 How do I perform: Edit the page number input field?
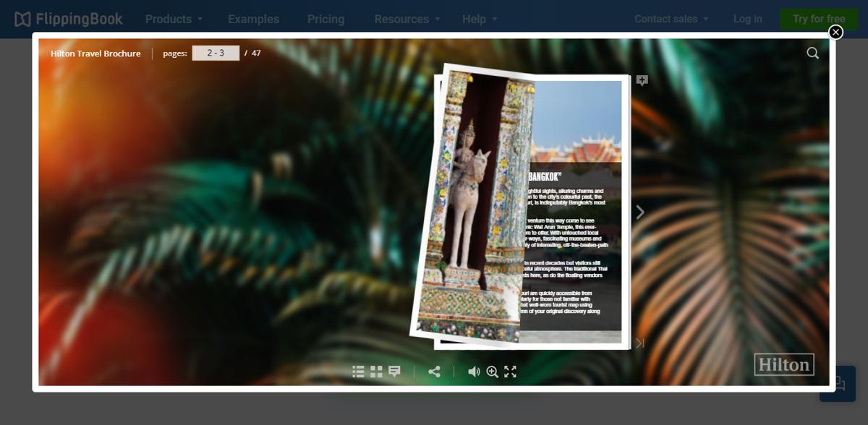point(216,53)
